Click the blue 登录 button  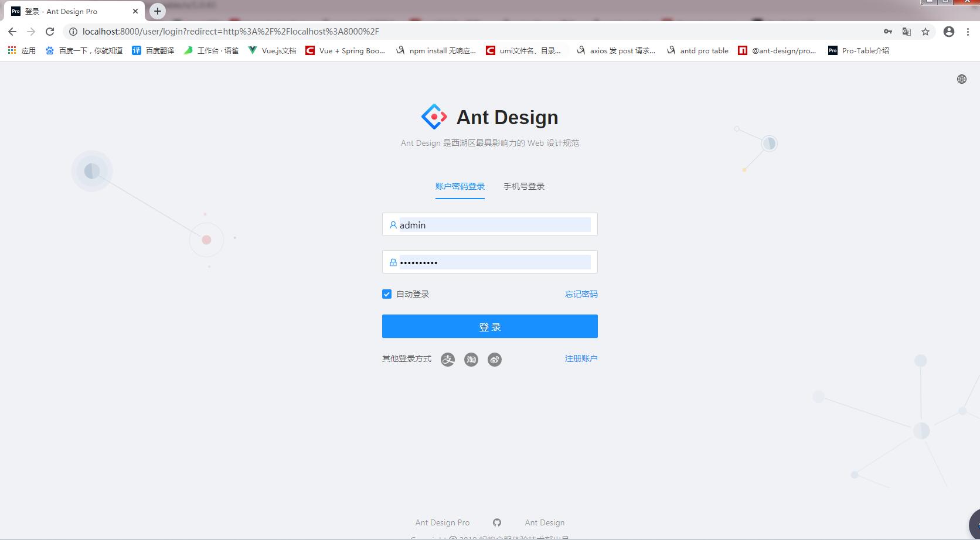pos(490,326)
